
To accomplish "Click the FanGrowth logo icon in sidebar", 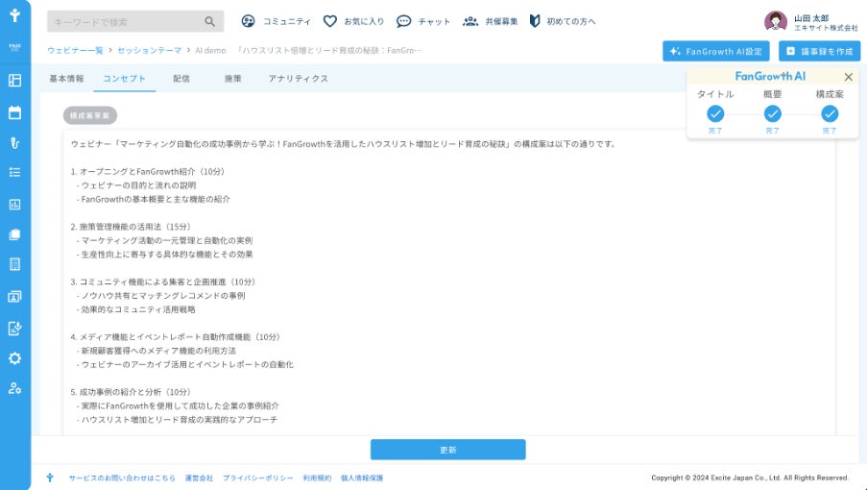I will (x=15, y=15).
